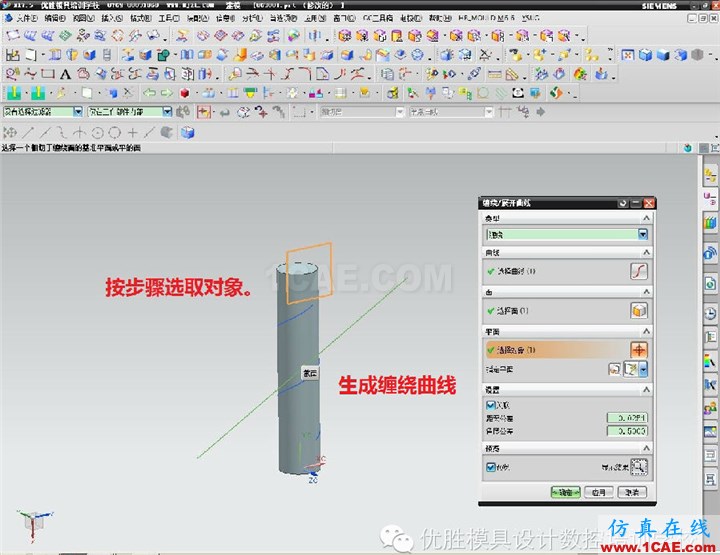Open the File menu

coord(27,18)
